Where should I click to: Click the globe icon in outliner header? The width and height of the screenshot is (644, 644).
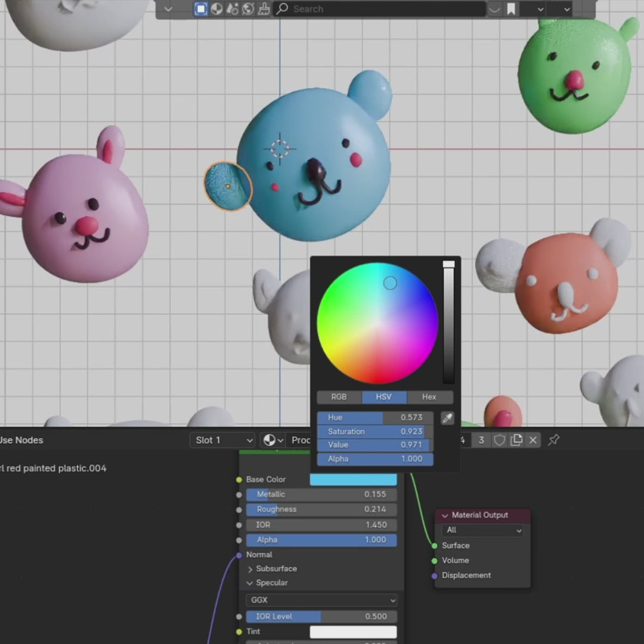click(248, 9)
